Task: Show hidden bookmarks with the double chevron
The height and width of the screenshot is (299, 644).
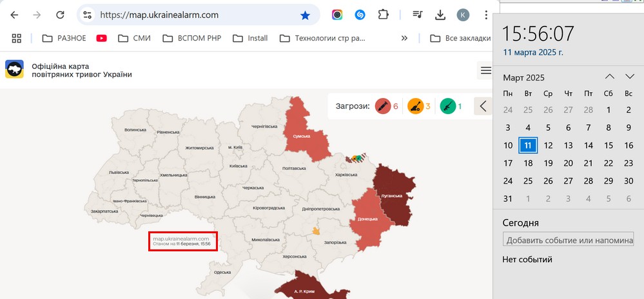Action: point(404,38)
